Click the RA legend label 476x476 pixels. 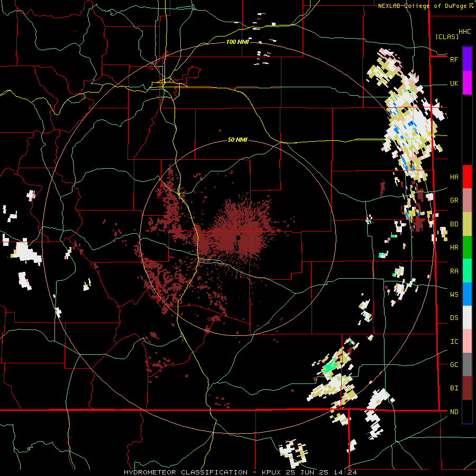[454, 271]
